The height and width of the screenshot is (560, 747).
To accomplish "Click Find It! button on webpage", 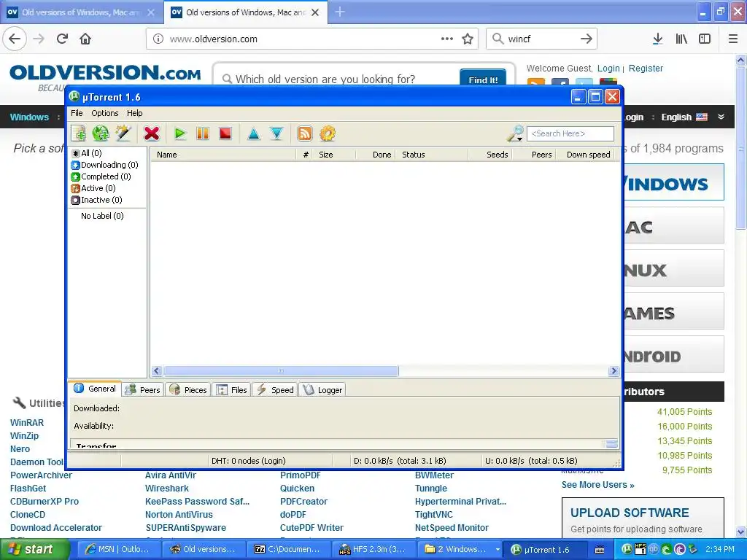I will 483,79.
